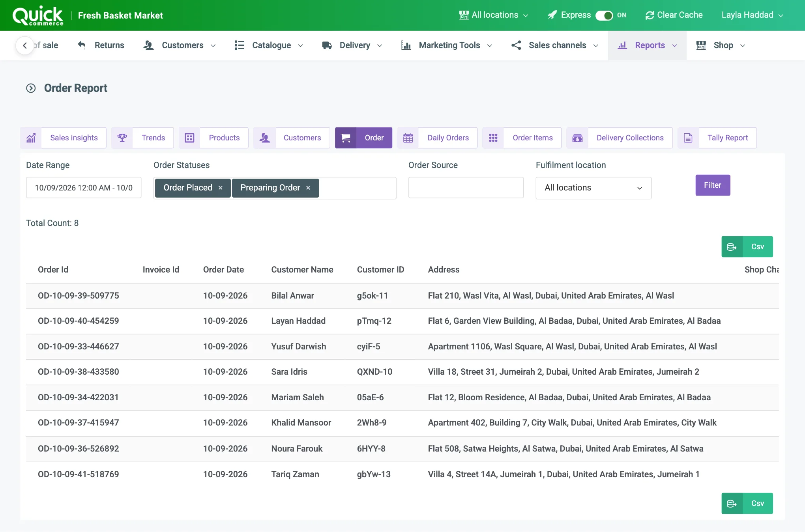The height and width of the screenshot is (532, 805).
Task: Expand the Delivery menu
Action: click(352, 45)
